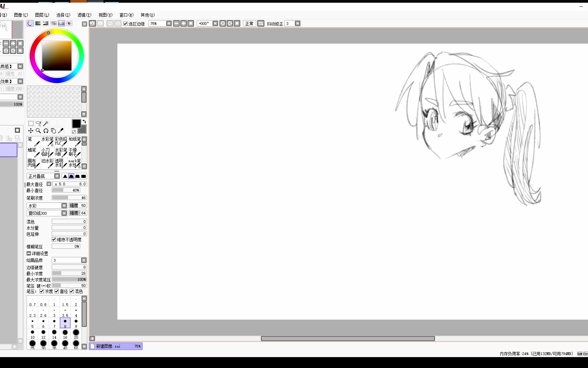The height and width of the screenshot is (368, 588).
Task: Choose the 旧水彩 brush
Action: 47,163
